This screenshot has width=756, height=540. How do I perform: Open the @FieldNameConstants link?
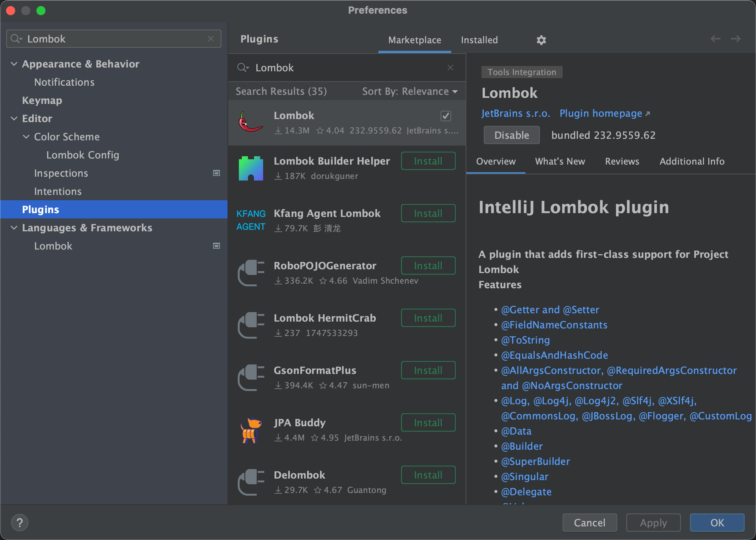554,325
